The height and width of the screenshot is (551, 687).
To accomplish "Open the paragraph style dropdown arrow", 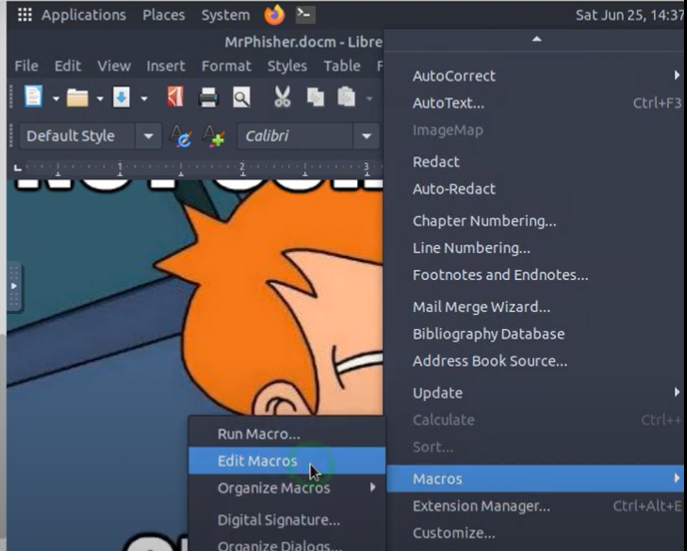I will 149,136.
